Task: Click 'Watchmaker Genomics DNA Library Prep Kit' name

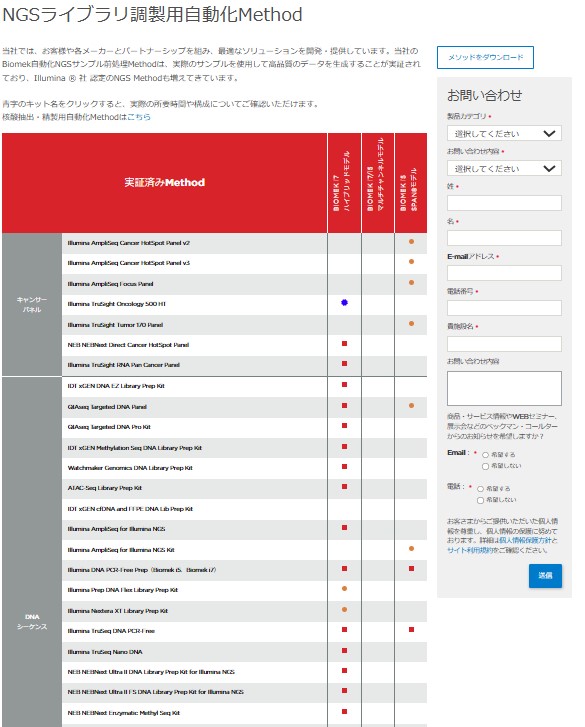Action: click(130, 468)
